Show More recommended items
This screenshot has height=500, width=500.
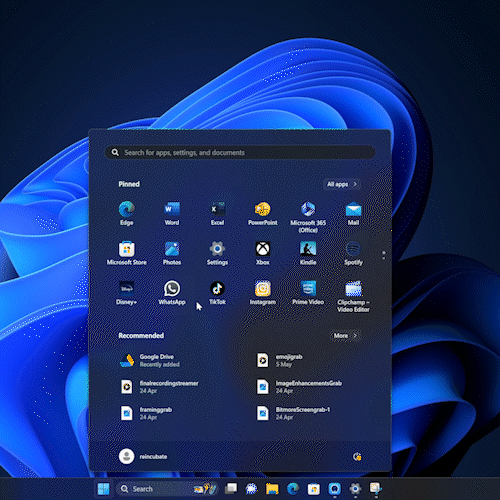tap(345, 336)
